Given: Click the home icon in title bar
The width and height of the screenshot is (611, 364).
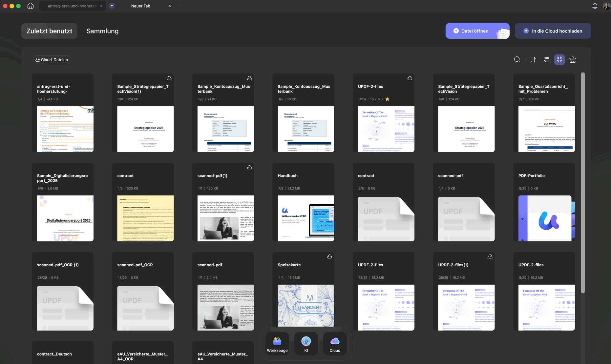Looking at the screenshot, I should click(x=31, y=6).
